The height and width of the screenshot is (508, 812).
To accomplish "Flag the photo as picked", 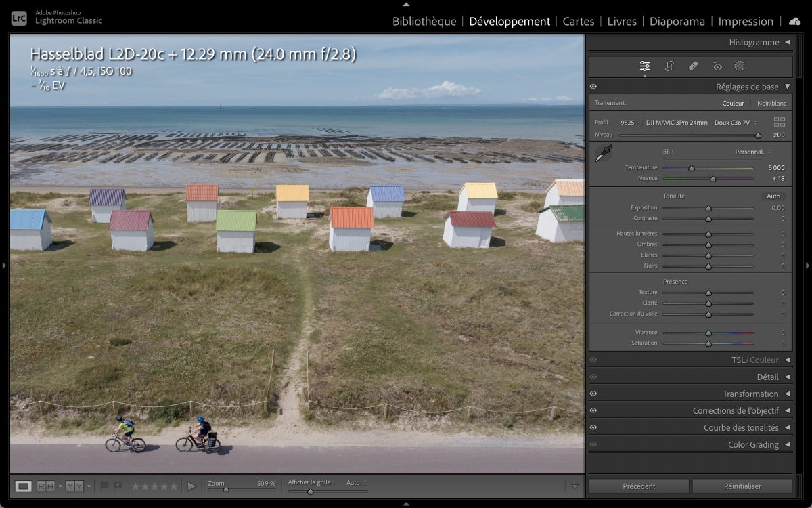I will pyautogui.click(x=104, y=486).
